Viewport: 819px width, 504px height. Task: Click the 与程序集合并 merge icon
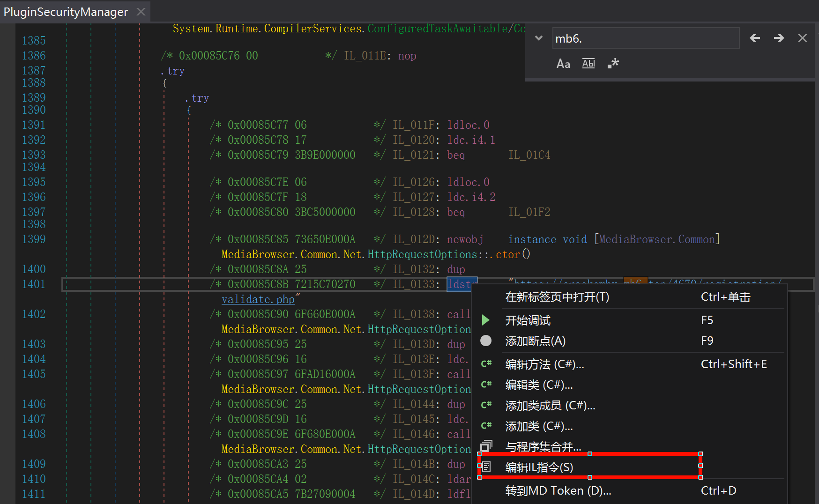point(486,446)
